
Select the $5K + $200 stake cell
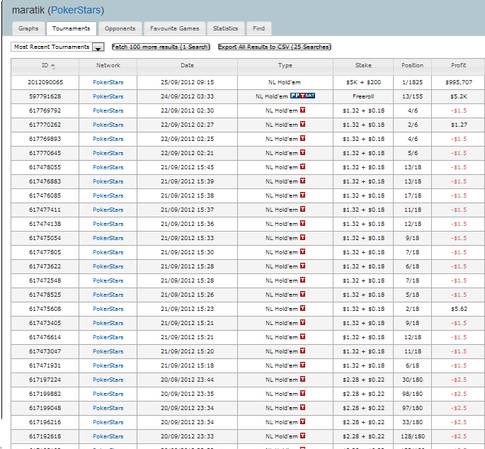point(363,82)
